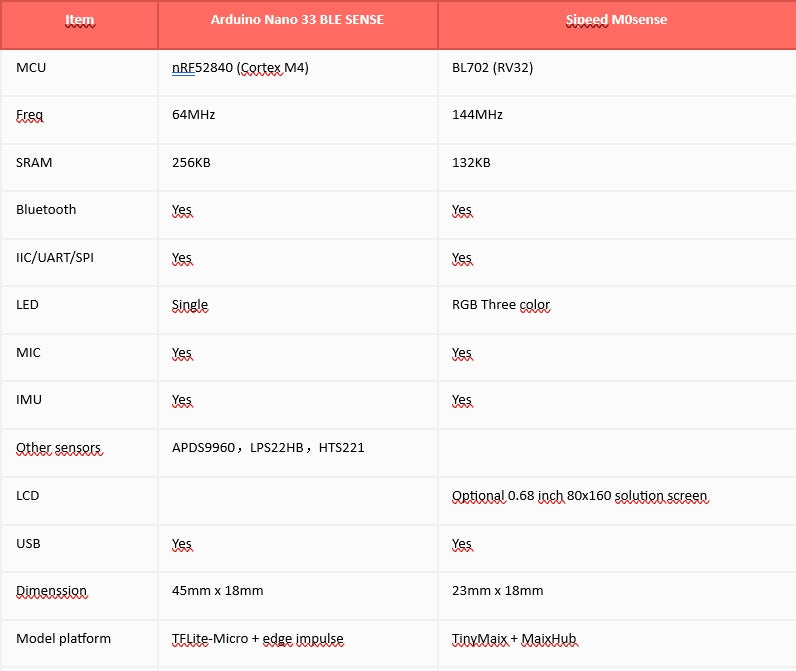Screen dimensions: 796x671
Task: Click the "Optional 0.68 inch 80x160" LCD cell
Action: click(579, 496)
